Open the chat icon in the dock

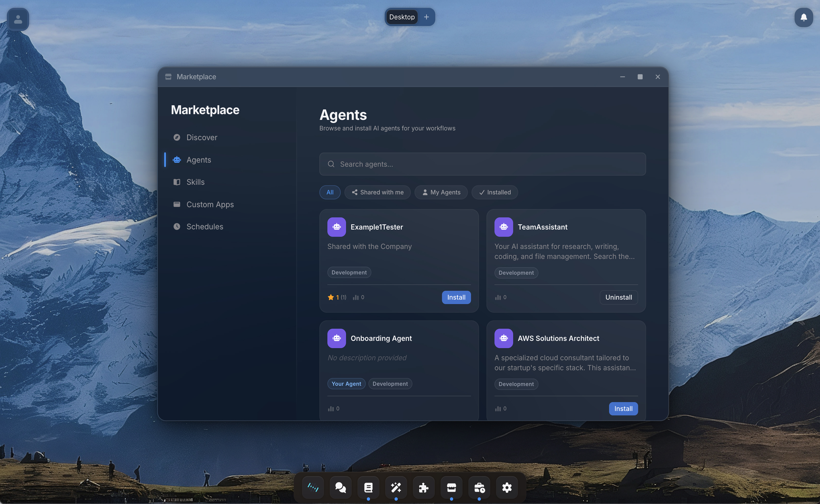[x=340, y=487]
